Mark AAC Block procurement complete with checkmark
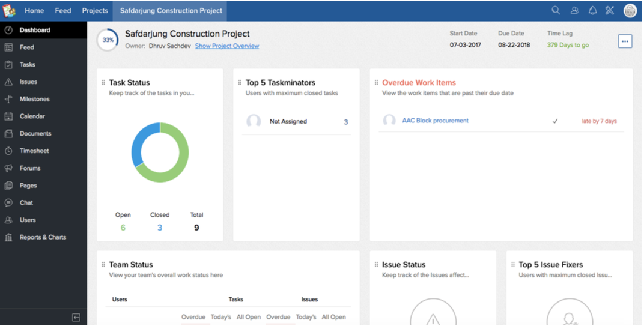This screenshot has width=644, height=326. point(555,121)
